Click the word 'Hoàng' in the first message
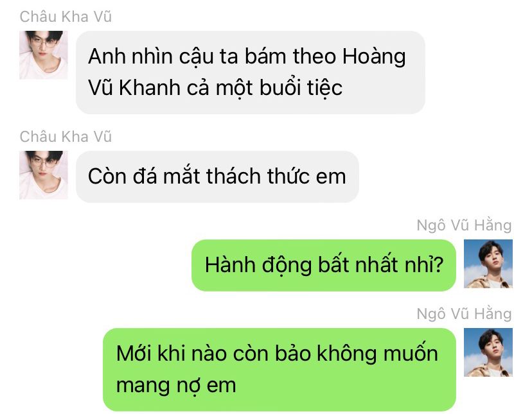 tap(374, 56)
